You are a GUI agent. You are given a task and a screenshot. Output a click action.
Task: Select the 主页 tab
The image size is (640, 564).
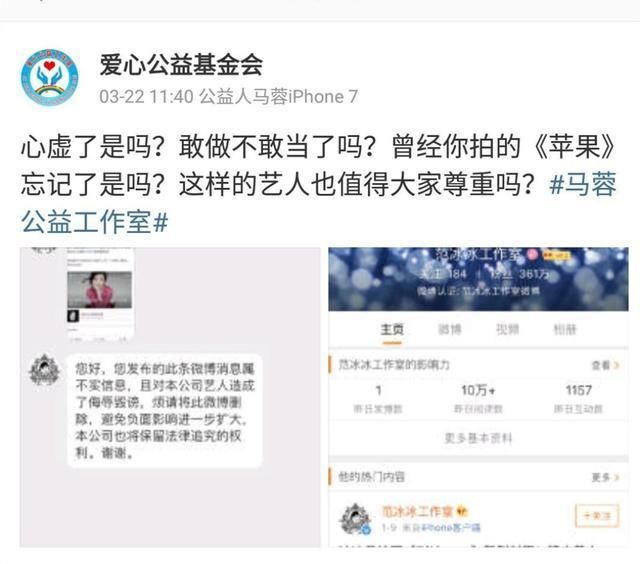[x=392, y=329]
